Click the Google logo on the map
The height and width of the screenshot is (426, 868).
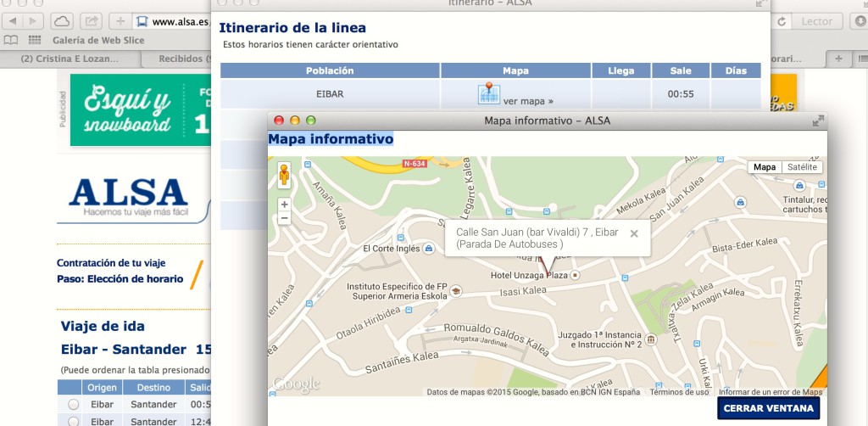[x=296, y=384]
